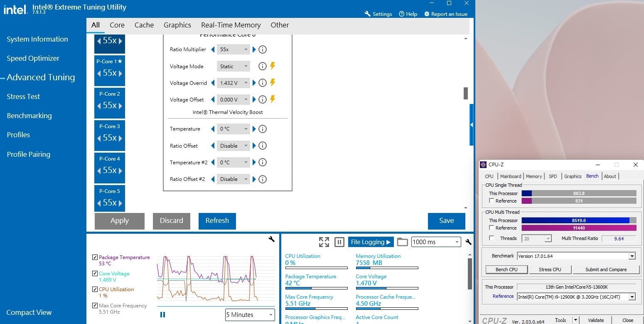Show info for Ratio Offset #2
This screenshot has height=324, width=644.
pos(263,179)
